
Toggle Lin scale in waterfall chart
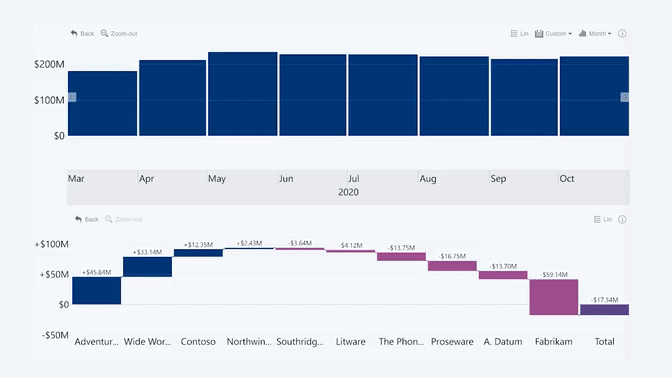pyautogui.click(x=603, y=219)
